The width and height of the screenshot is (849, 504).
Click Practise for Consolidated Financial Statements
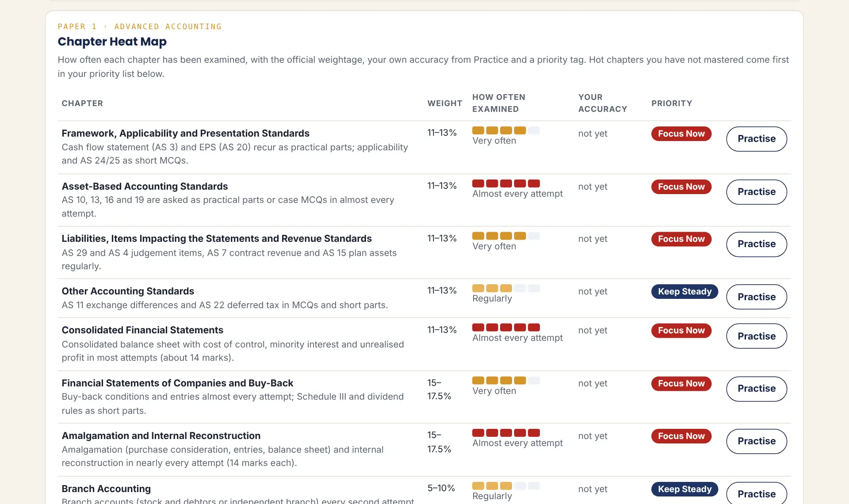tap(757, 336)
